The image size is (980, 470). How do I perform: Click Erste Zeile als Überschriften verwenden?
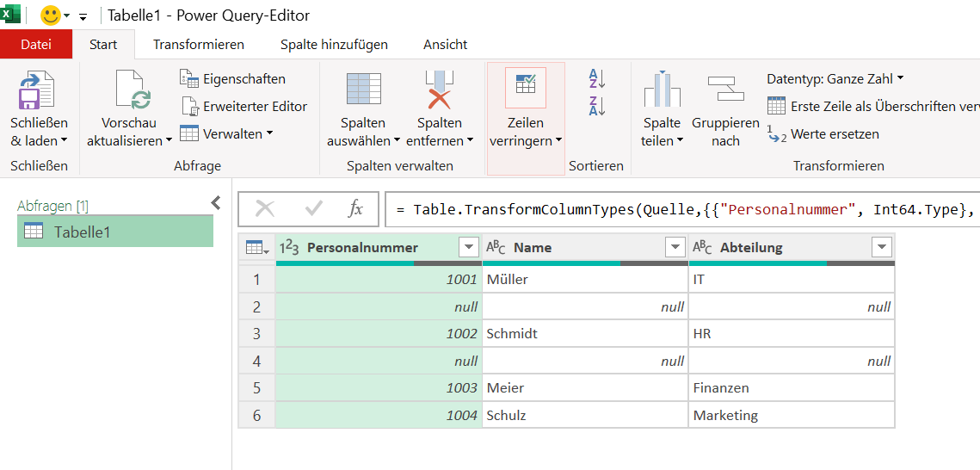tap(873, 106)
